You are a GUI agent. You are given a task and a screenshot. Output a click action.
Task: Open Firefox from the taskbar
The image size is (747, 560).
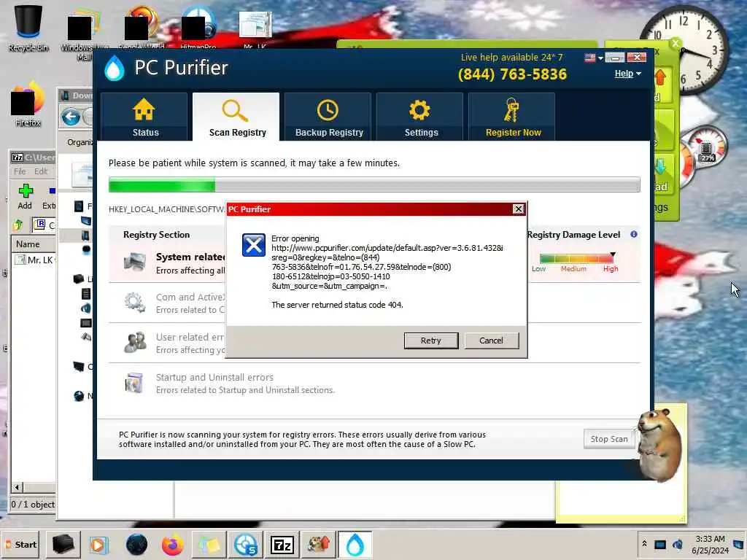pos(172,545)
